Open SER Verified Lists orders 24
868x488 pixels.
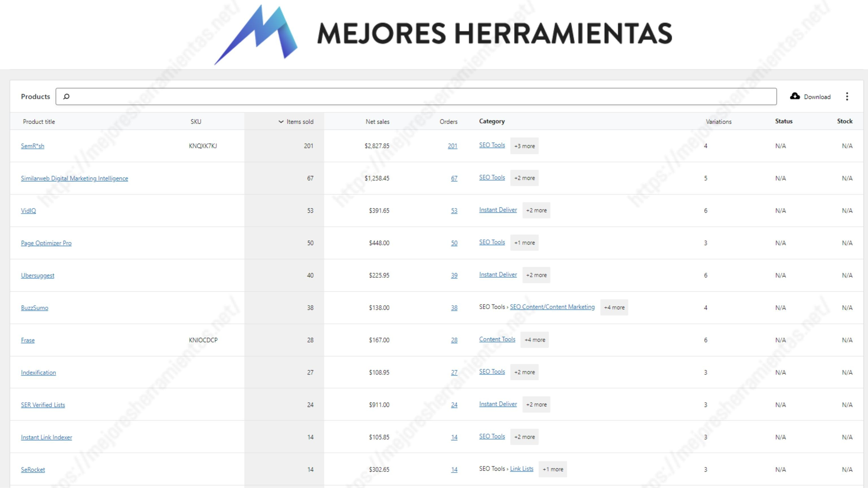pyautogui.click(x=454, y=405)
